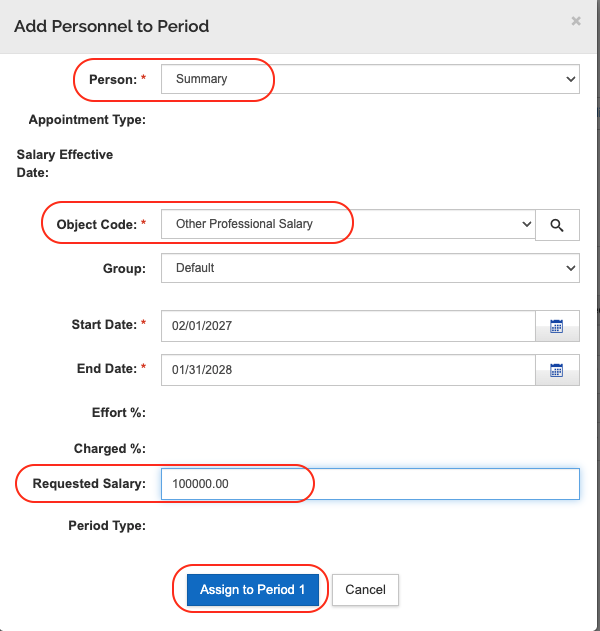Click the 'End Date:' label
Screen dimensions: 600x631
[107, 369]
